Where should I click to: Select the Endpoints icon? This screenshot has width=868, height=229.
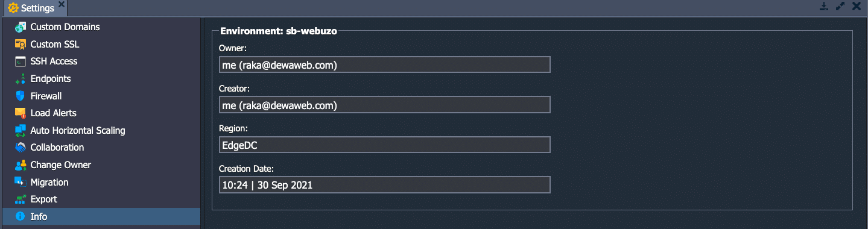tap(21, 79)
